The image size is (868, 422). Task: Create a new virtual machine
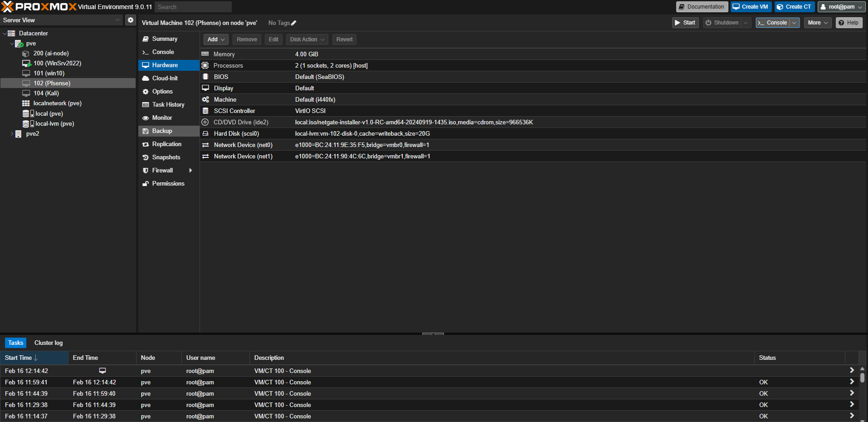tap(751, 6)
